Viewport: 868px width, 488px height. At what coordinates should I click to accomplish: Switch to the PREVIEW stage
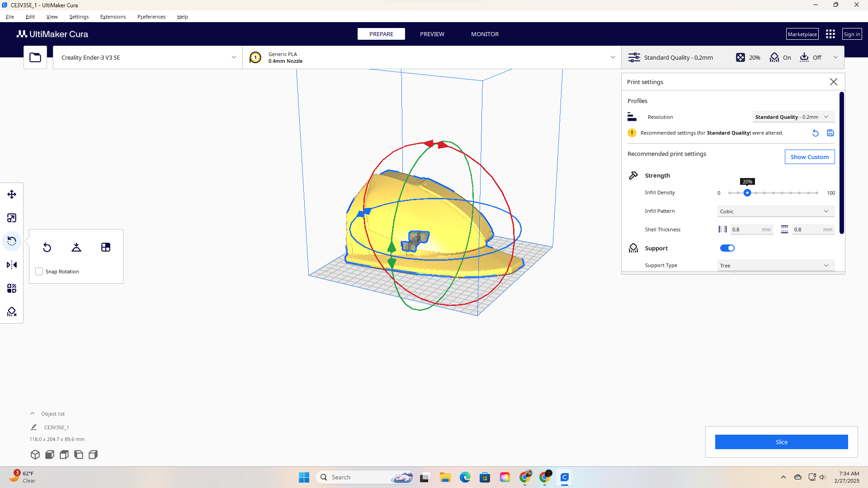pos(432,34)
